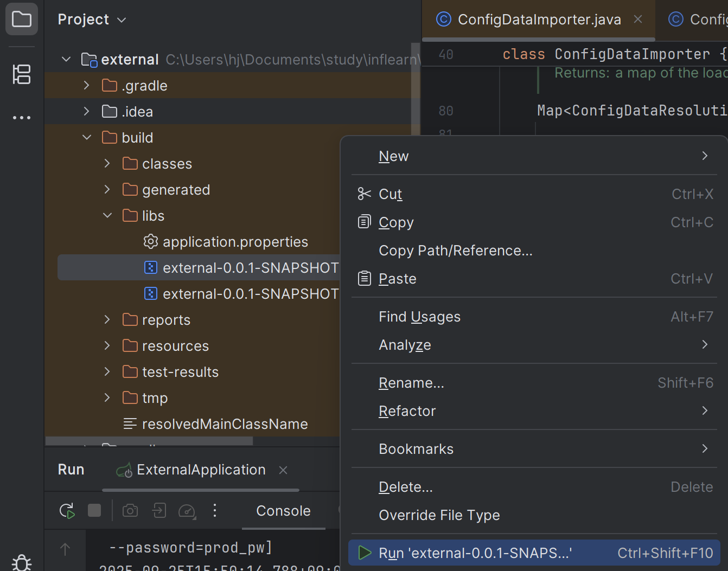Viewport: 728px width, 571px height.
Task: Click the thread dump camera icon
Action: (130, 510)
